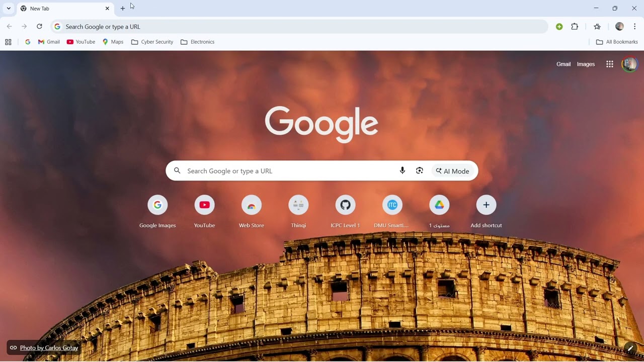Open the Google bookmark icon

point(28,42)
